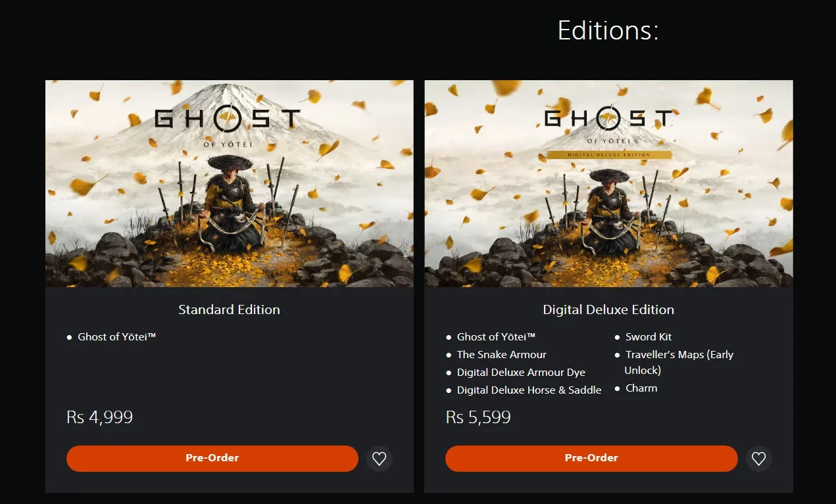The height and width of the screenshot is (504, 836).
Task: Select Traveller's Maps (Early Unlock) item
Action: click(x=678, y=355)
